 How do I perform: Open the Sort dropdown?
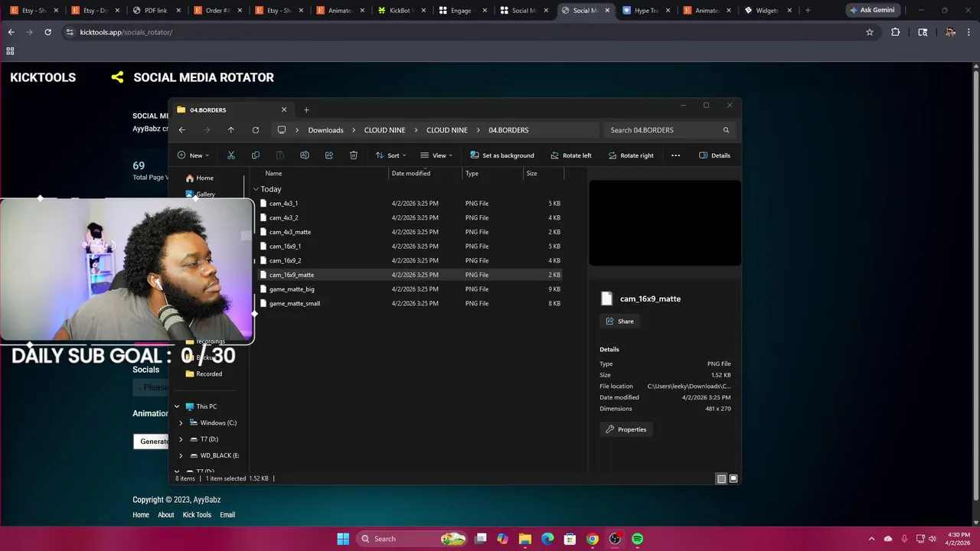(x=390, y=155)
